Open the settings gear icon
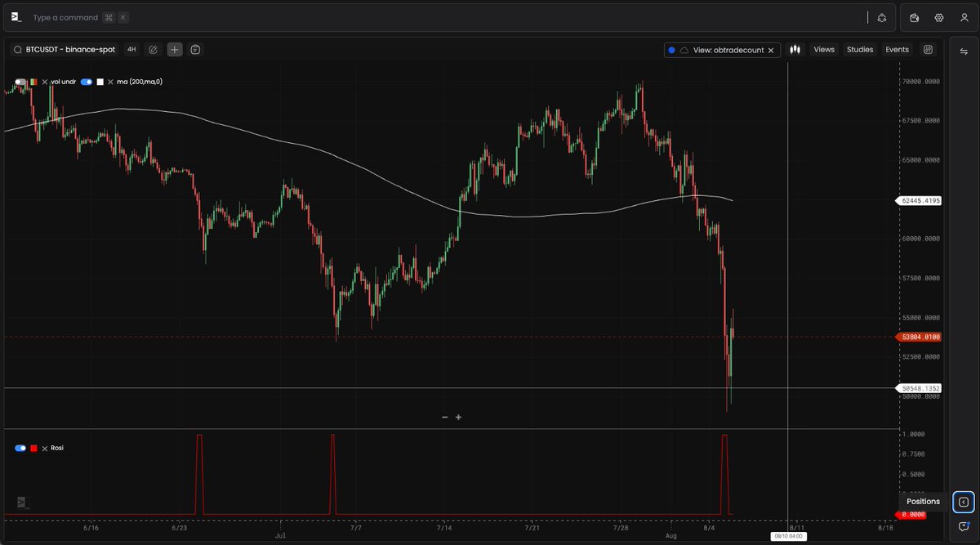Screen dimensions: 980x545 [939, 17]
